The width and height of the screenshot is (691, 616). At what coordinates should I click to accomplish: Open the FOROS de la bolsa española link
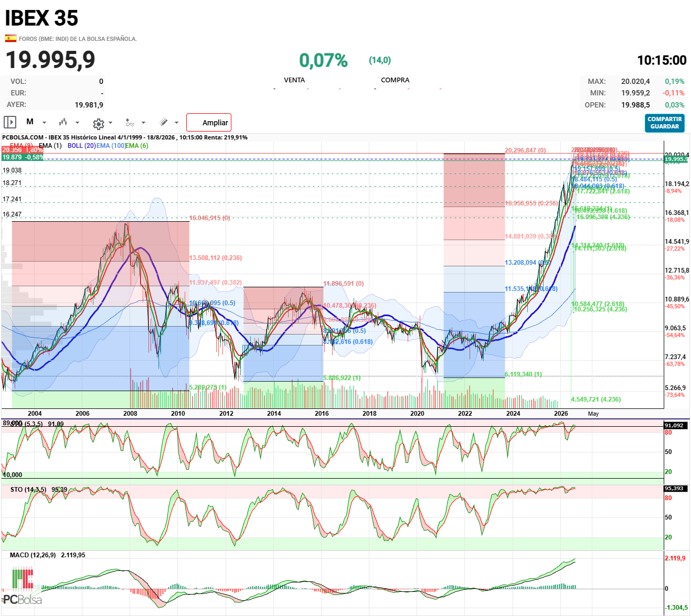pyautogui.click(x=78, y=39)
